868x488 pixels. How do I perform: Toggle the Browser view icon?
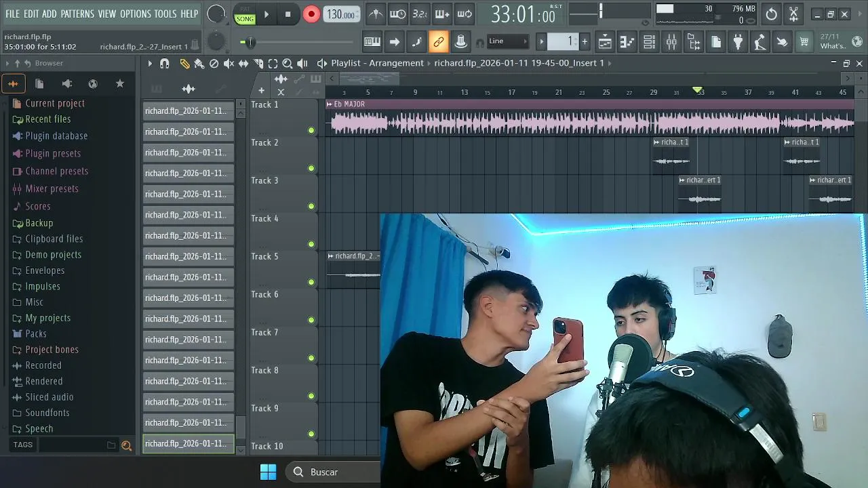click(694, 42)
